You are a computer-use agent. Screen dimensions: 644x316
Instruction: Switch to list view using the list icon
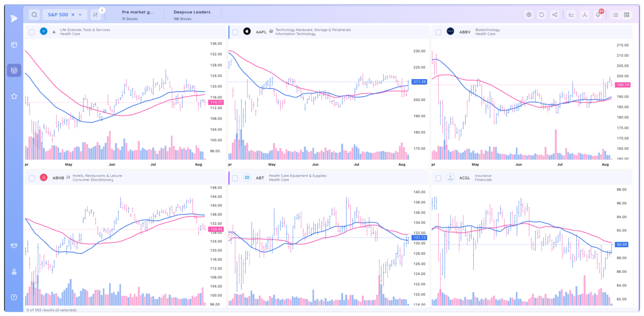615,14
